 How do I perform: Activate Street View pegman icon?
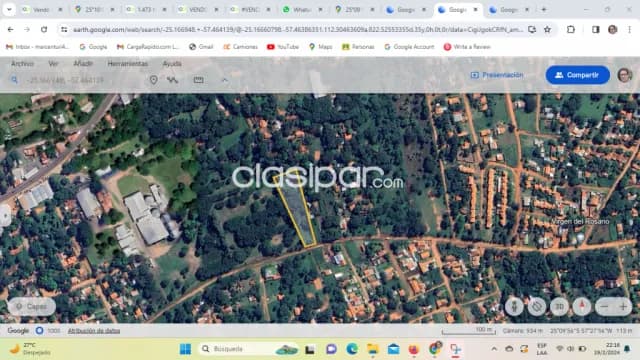[x=514, y=307]
